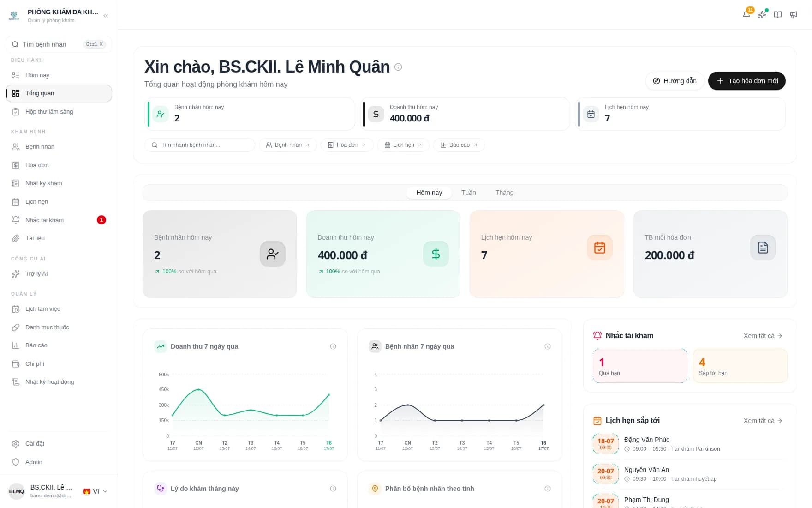Click the Hóa đơn sidebar icon
Viewport: 812px width, 508px height.
tap(16, 165)
